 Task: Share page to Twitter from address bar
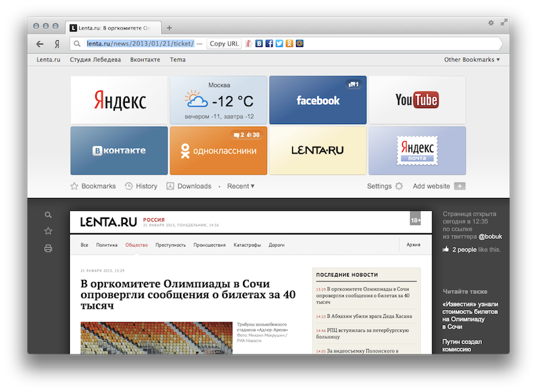coord(279,44)
